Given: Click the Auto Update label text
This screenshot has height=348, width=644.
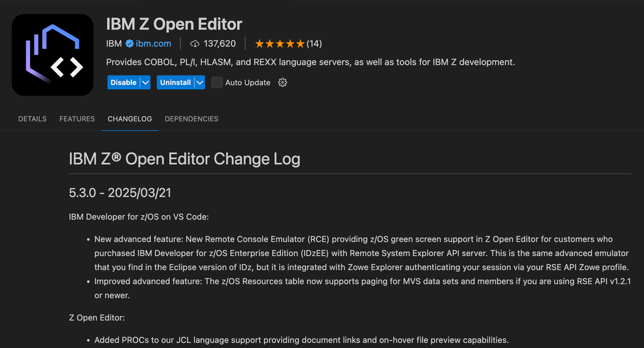Looking at the screenshot, I should coord(248,82).
